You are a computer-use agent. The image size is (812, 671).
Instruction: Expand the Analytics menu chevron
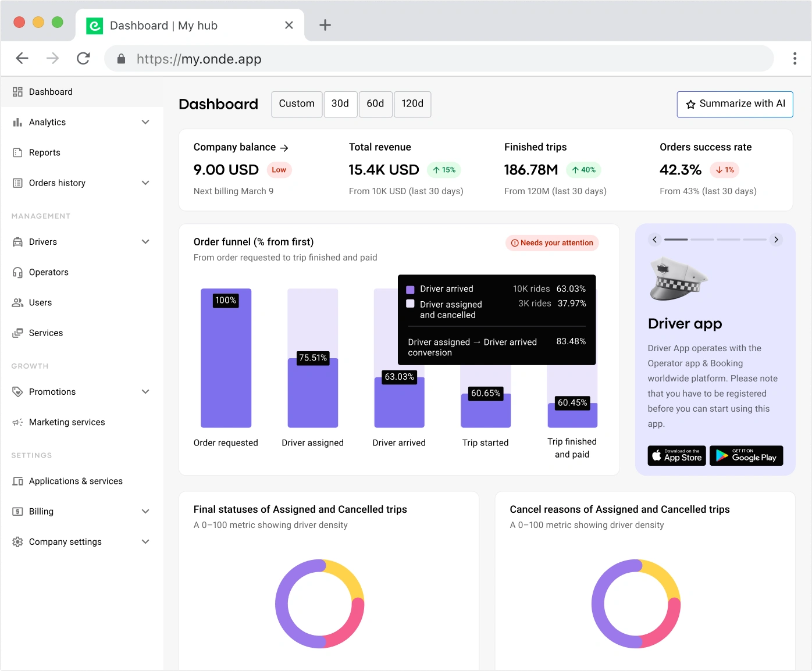coord(145,122)
